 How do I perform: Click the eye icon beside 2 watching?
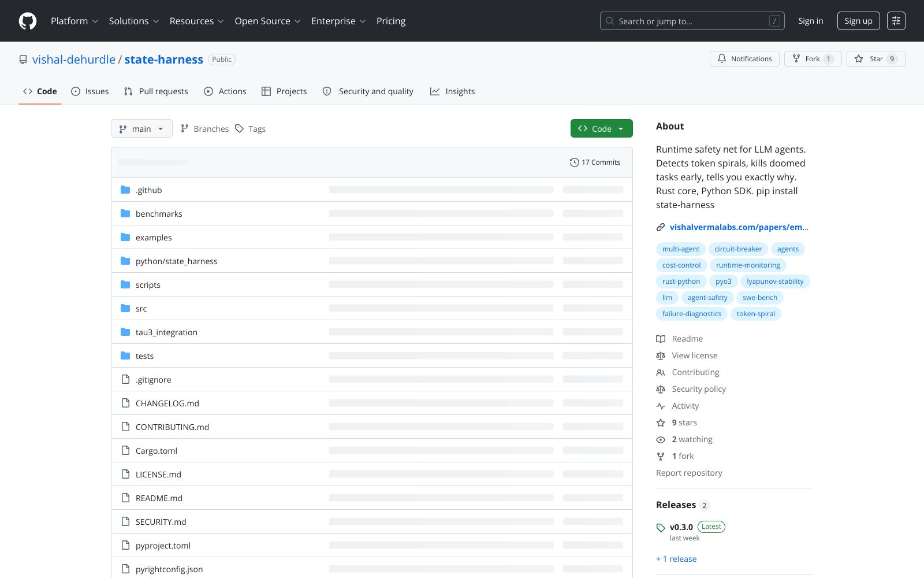click(x=661, y=439)
